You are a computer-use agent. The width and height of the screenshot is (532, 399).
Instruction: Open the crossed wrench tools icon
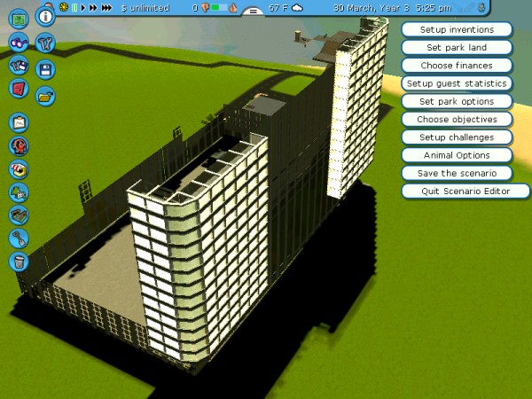[x=45, y=43]
